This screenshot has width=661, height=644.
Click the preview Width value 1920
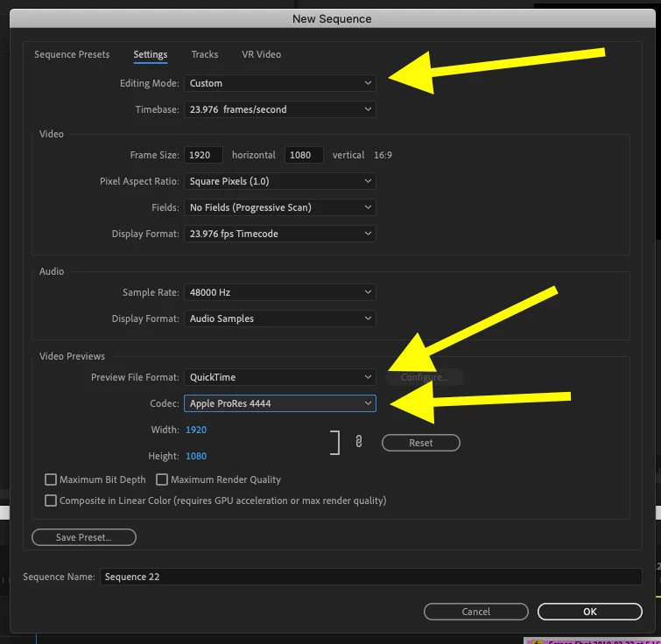(196, 430)
